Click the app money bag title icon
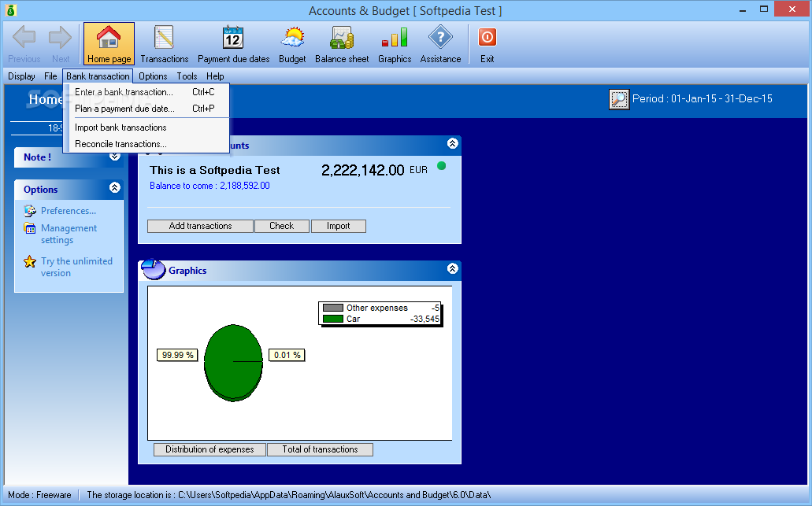 tap(11, 9)
